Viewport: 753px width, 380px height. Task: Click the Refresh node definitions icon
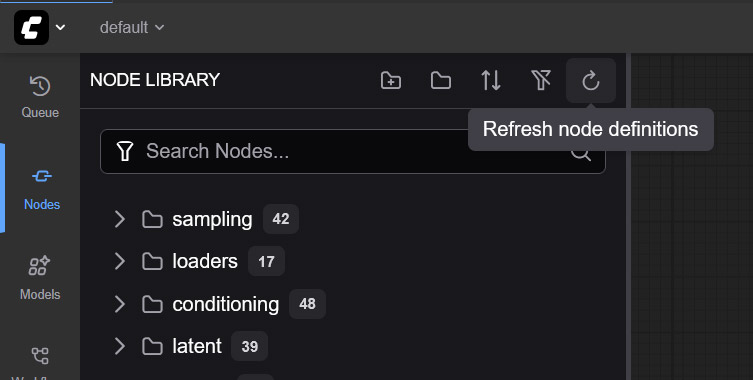pos(591,80)
